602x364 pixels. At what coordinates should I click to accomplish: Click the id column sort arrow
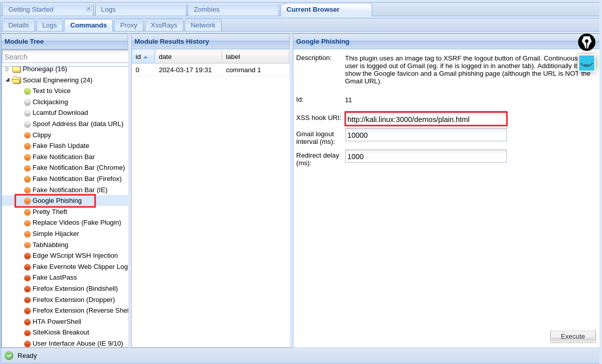point(145,57)
